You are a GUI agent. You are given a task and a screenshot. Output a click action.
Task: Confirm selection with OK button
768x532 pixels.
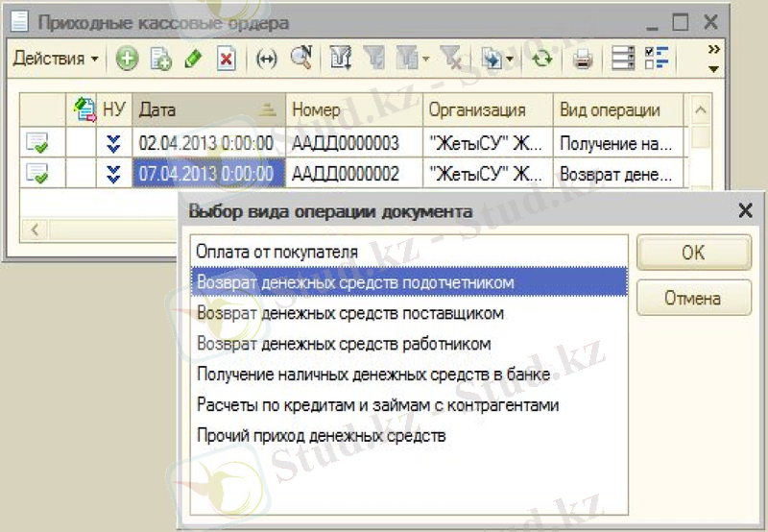[x=693, y=253]
